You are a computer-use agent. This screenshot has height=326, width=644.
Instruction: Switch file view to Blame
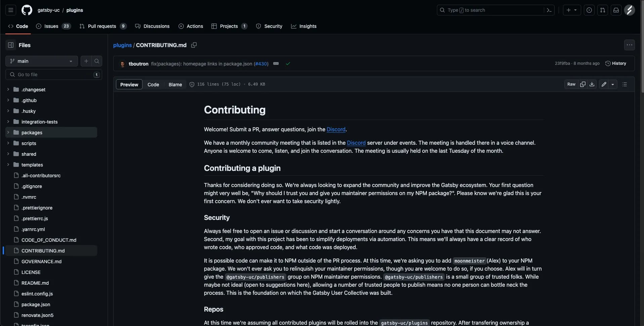pos(175,85)
